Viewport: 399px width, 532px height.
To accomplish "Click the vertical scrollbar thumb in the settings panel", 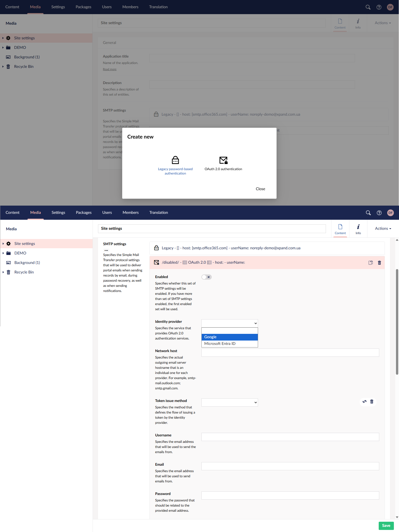I will pyautogui.click(x=397, y=321).
